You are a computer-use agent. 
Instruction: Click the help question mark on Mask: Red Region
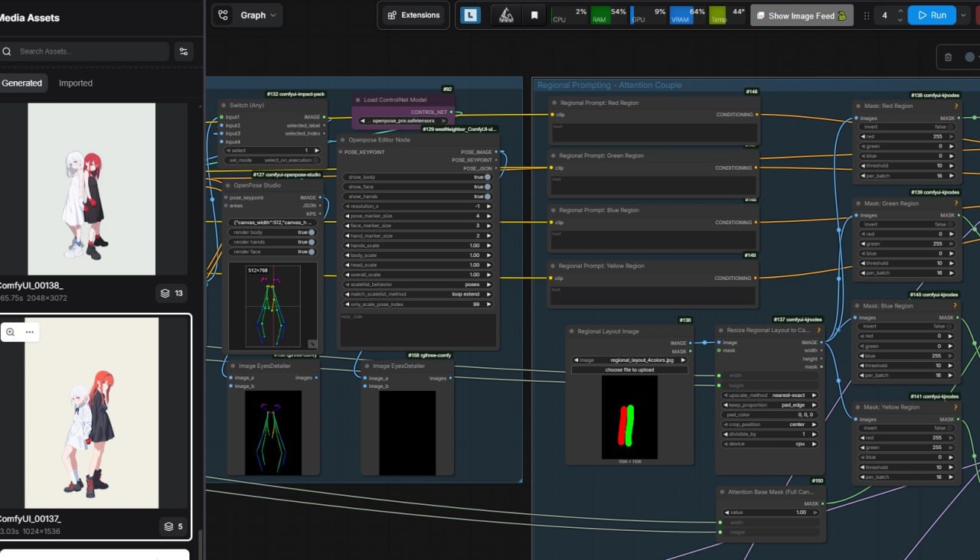(956, 106)
